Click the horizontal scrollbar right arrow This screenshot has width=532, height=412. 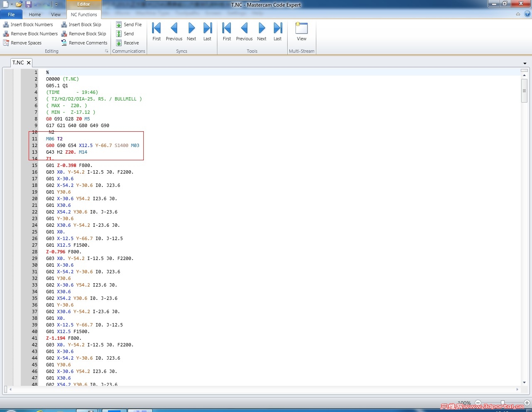pyautogui.click(x=517, y=390)
